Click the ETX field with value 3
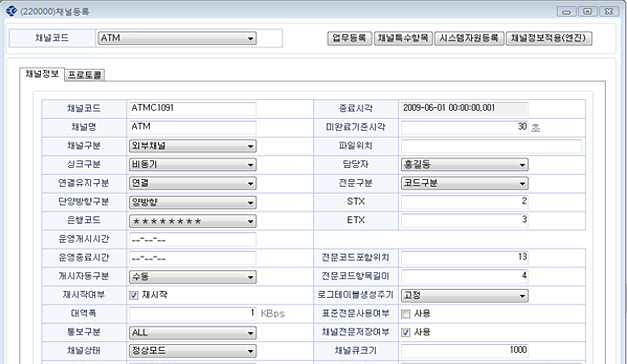Image resolution: width=627 pixels, height=364 pixels. tap(464, 220)
